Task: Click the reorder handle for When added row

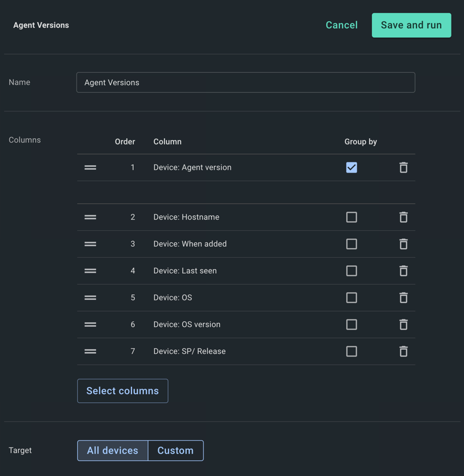Action: point(90,244)
